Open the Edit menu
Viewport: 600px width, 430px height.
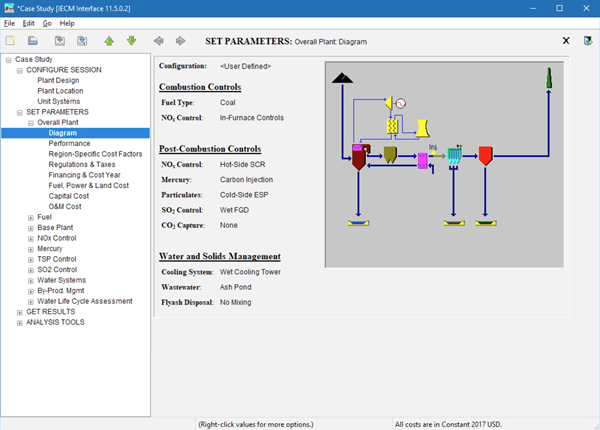point(28,23)
